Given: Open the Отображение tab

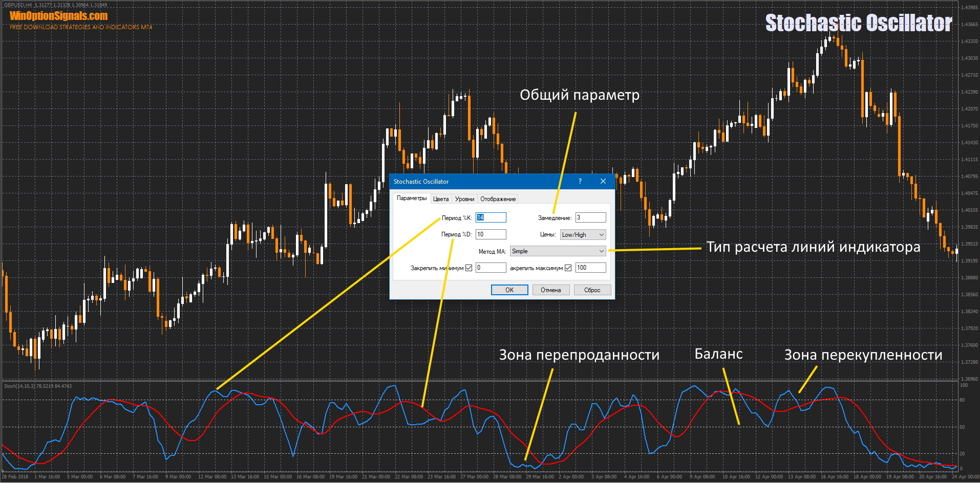Looking at the screenshot, I should [x=498, y=199].
